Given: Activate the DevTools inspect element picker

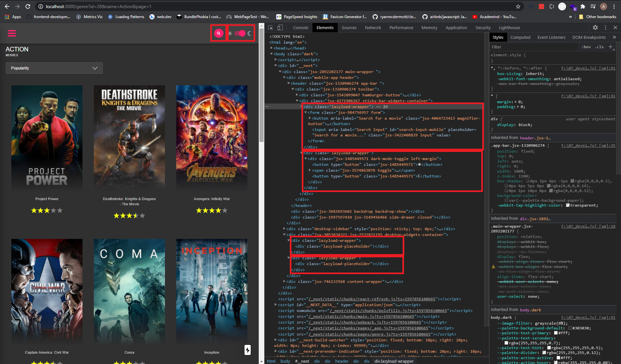Looking at the screenshot, I should (271, 28).
